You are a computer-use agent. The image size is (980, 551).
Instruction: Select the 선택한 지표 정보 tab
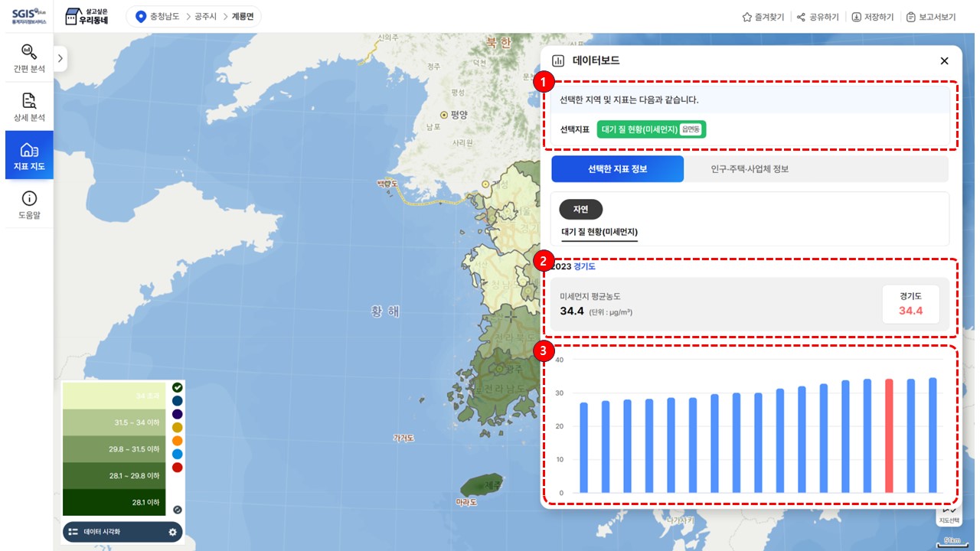pyautogui.click(x=617, y=168)
